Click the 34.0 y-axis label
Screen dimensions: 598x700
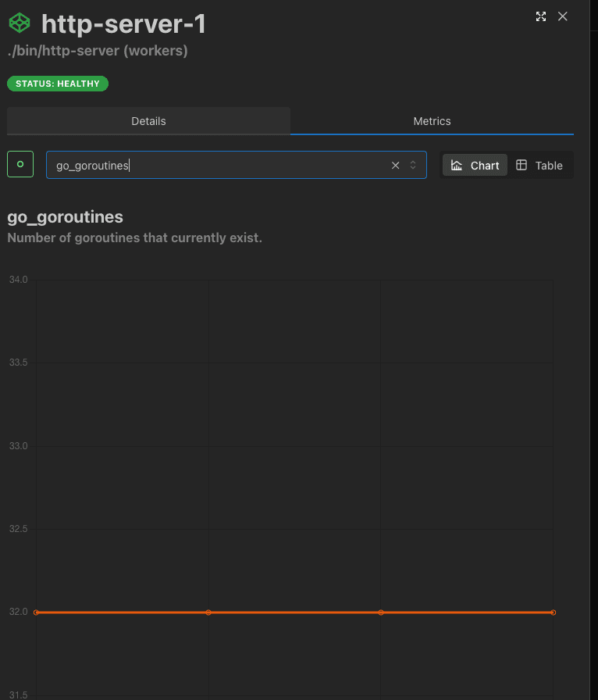coord(18,280)
